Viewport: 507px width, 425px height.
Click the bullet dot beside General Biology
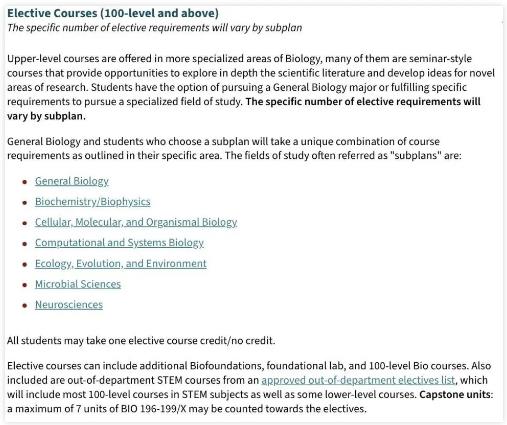(x=24, y=182)
